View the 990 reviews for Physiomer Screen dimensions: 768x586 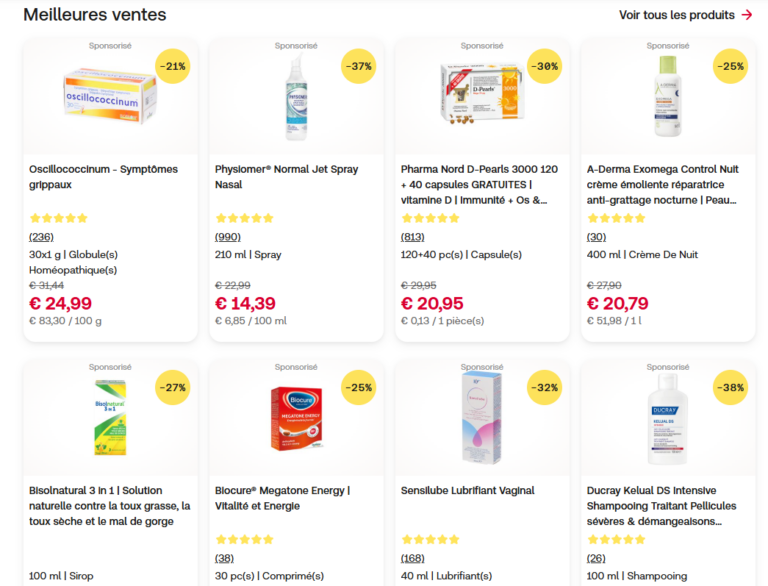[227, 237]
